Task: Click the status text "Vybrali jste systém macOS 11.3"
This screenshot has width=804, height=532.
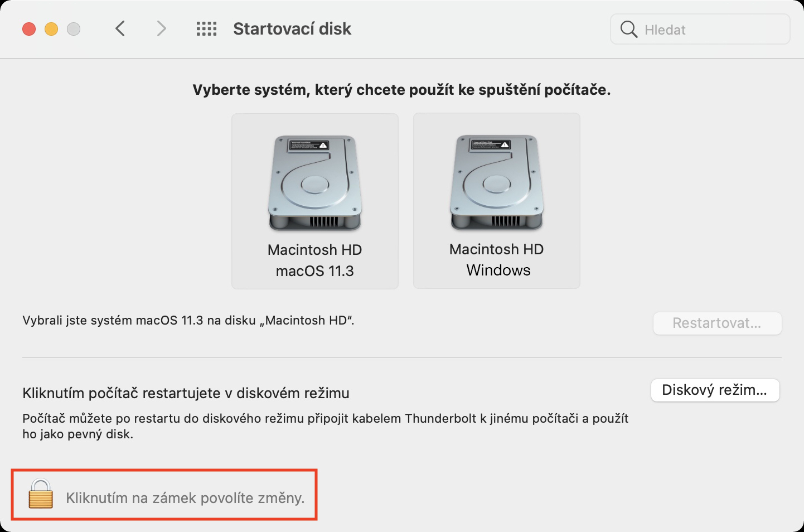Action: [188, 321]
